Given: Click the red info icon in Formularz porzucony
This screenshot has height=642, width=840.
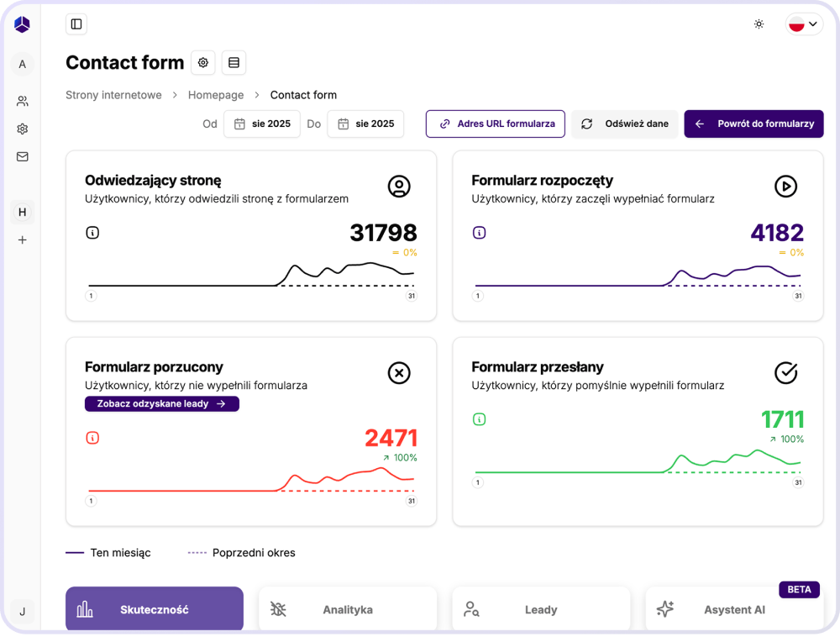Looking at the screenshot, I should coord(92,438).
